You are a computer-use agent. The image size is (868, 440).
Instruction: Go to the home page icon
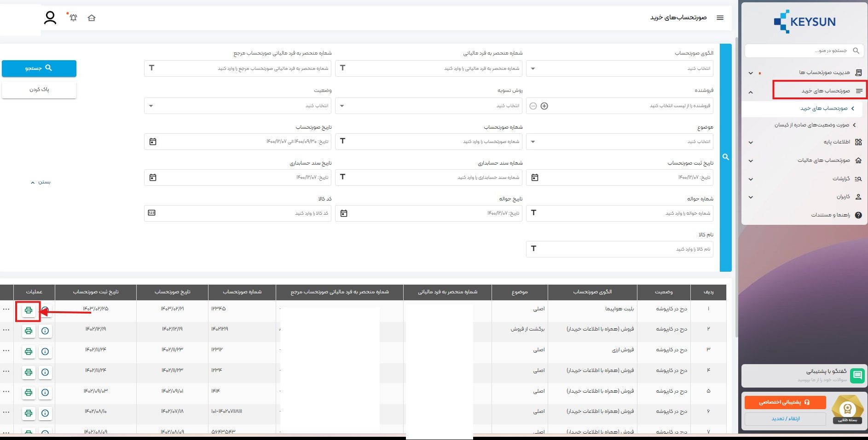click(x=92, y=18)
